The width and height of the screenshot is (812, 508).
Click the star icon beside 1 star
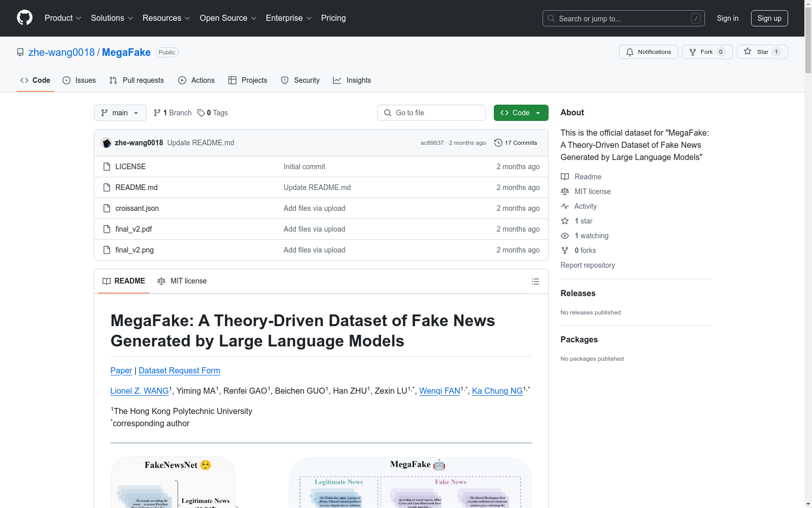tap(565, 221)
